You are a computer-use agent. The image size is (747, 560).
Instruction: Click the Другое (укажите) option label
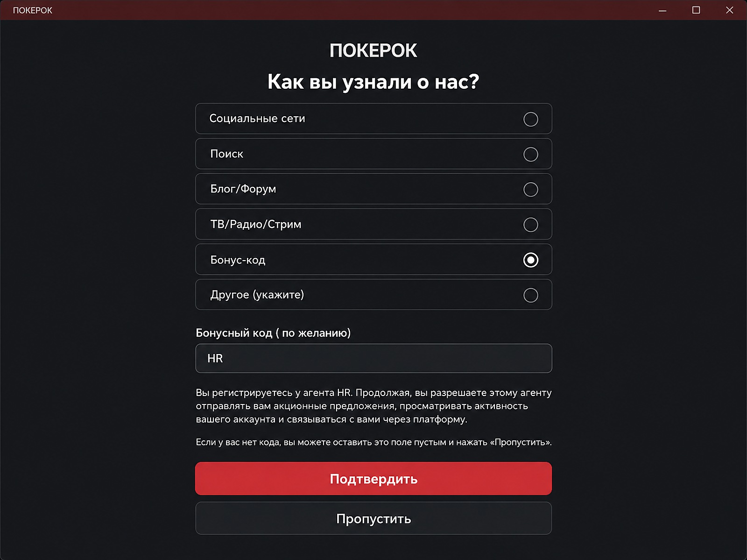tap(257, 295)
